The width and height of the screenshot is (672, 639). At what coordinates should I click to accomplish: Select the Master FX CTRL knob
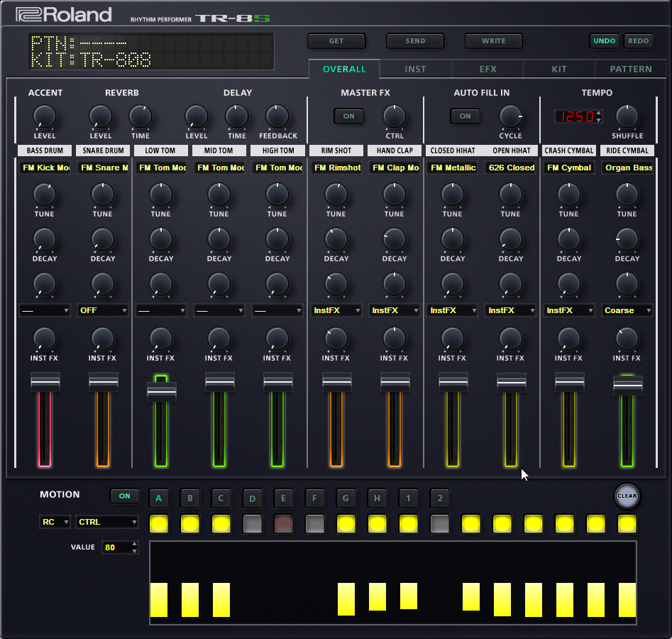tap(395, 116)
